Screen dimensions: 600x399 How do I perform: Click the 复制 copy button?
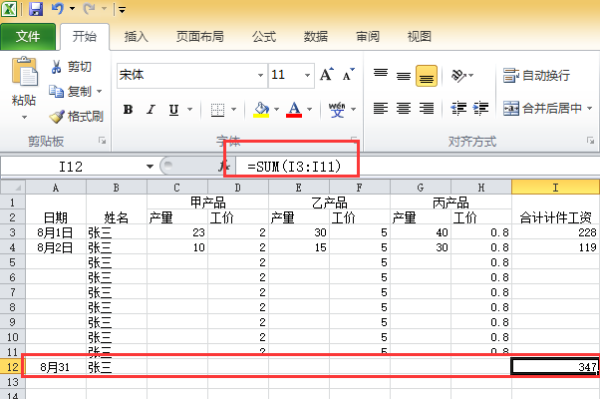(x=70, y=91)
